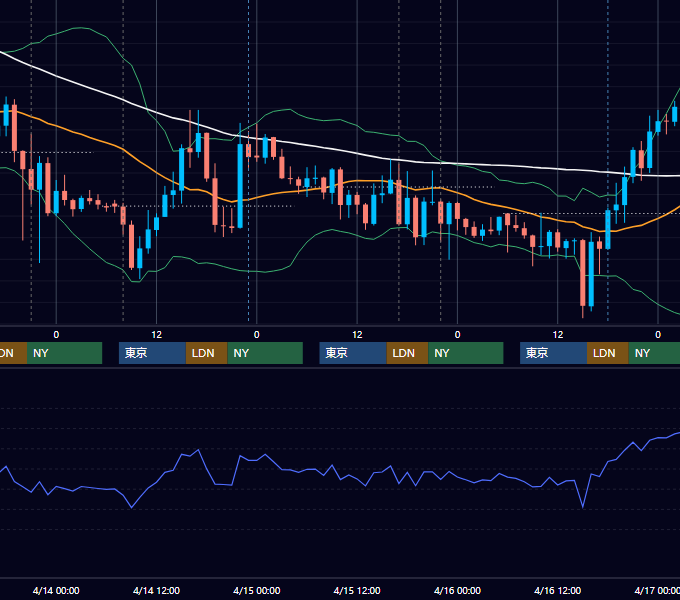The width and height of the screenshot is (680, 600).
Task: Select the LDN session block on 4/14
Action: 206,353
